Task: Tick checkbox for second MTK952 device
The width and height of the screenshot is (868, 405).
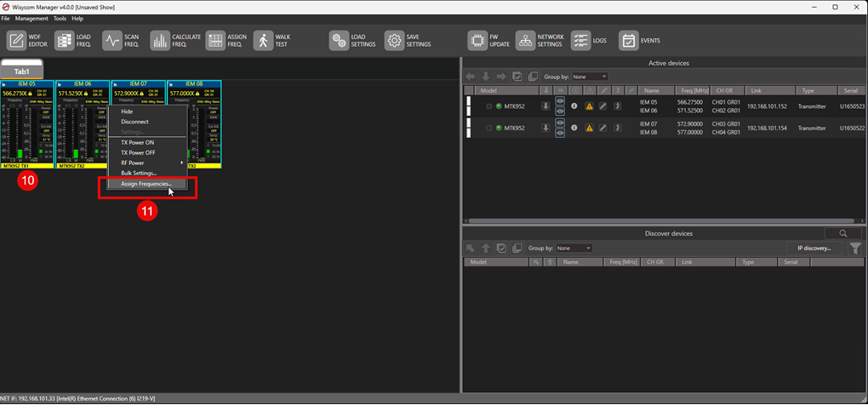Action: [489, 128]
